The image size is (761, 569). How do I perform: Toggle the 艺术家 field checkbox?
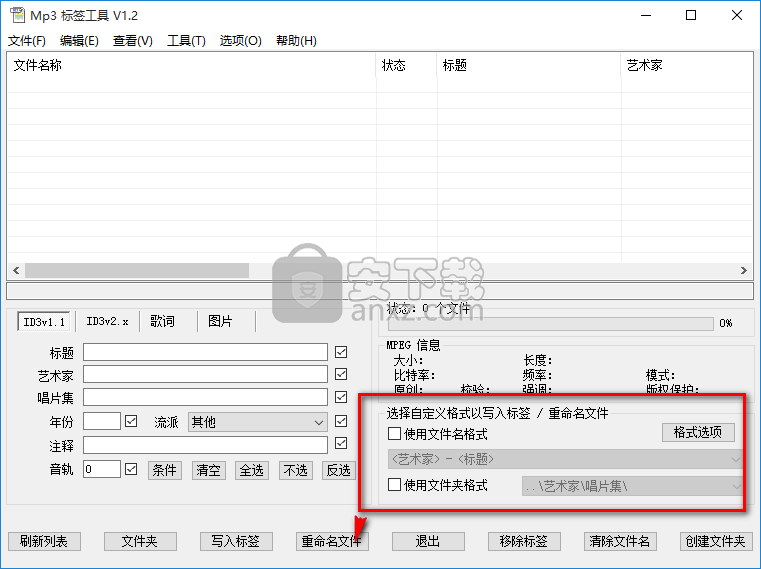coord(341,374)
